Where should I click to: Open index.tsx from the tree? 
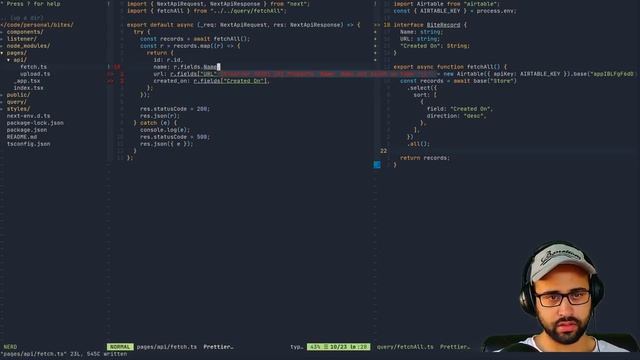click(x=28, y=88)
